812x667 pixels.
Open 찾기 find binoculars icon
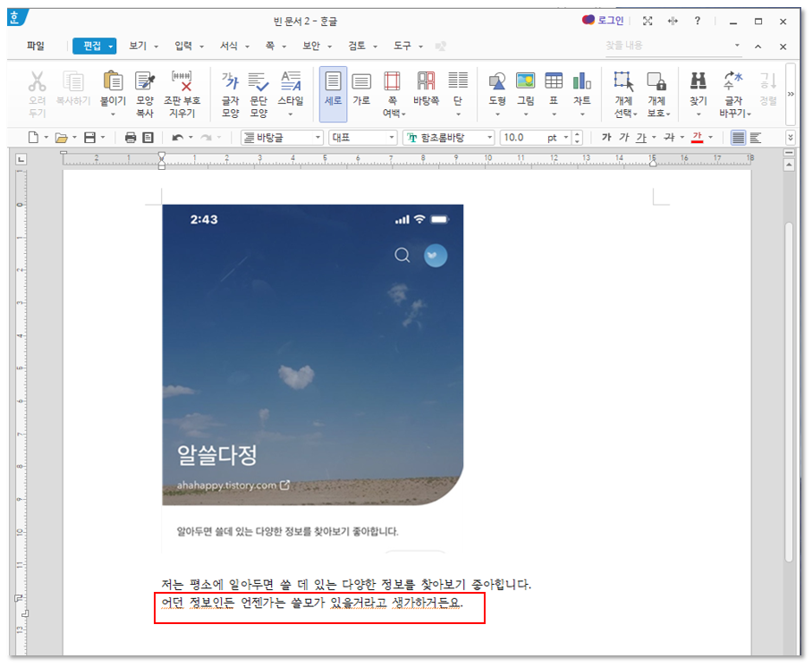pos(698,80)
